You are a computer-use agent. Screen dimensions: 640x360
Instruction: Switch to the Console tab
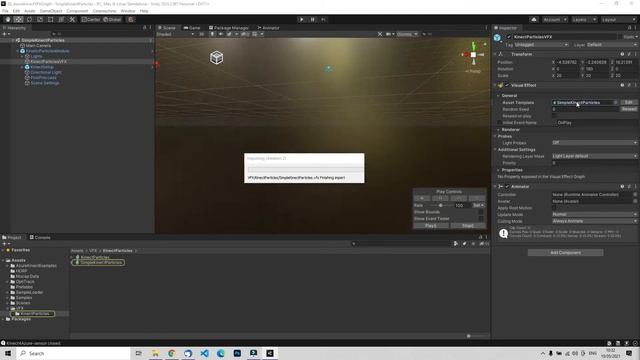click(40, 237)
